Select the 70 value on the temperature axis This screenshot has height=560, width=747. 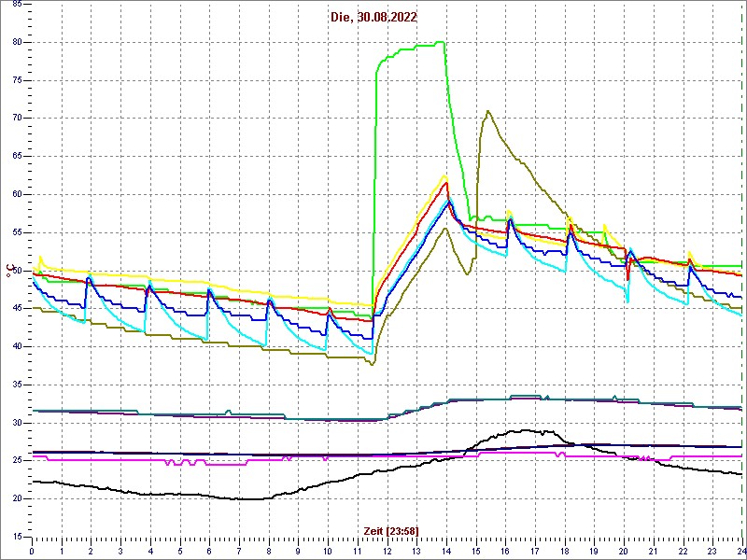16,119
